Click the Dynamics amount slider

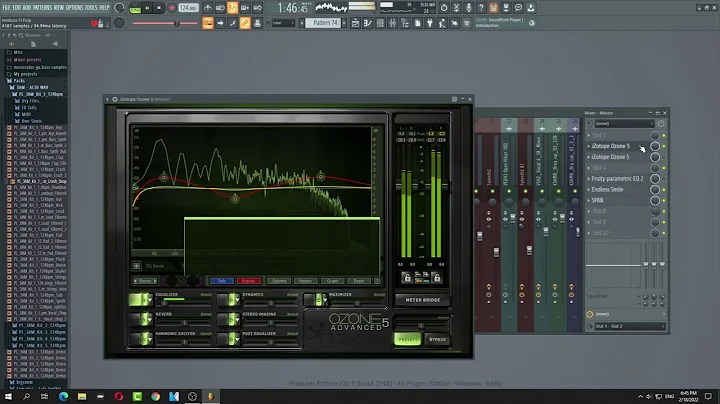270,303
